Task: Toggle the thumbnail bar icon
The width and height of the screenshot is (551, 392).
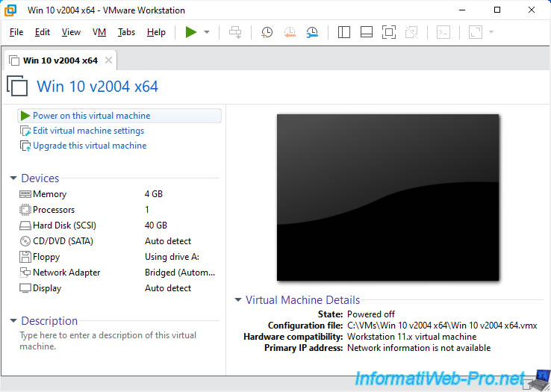Action: [x=367, y=32]
